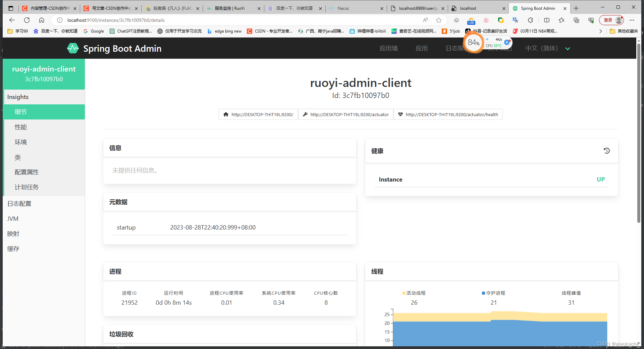Select 细节 in the Insights sidebar
Image resolution: width=644 pixels, height=349 pixels.
pyautogui.click(x=44, y=112)
